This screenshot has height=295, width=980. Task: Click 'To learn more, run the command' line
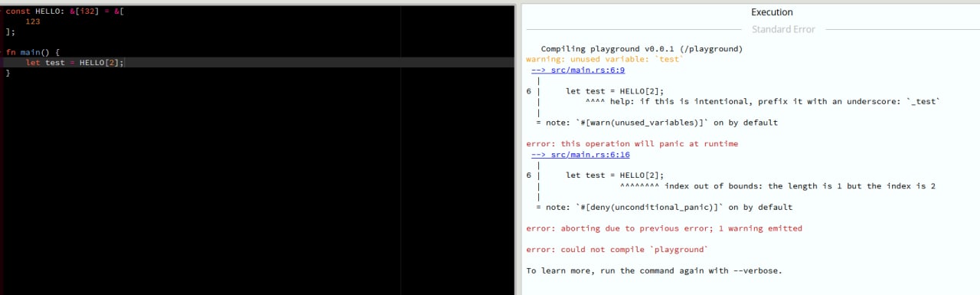pyautogui.click(x=654, y=270)
